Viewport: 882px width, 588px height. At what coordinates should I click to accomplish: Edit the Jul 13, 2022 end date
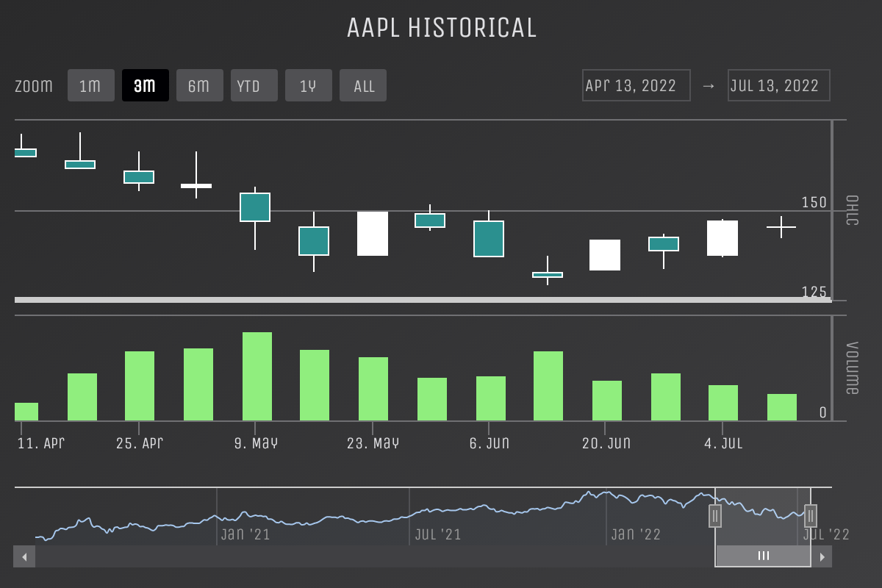point(778,85)
